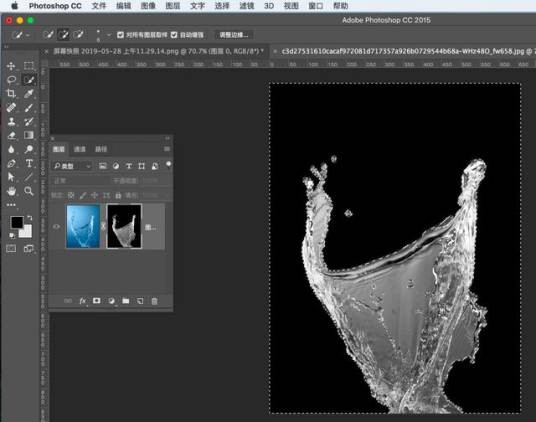Pick the Hand tool

11,191
